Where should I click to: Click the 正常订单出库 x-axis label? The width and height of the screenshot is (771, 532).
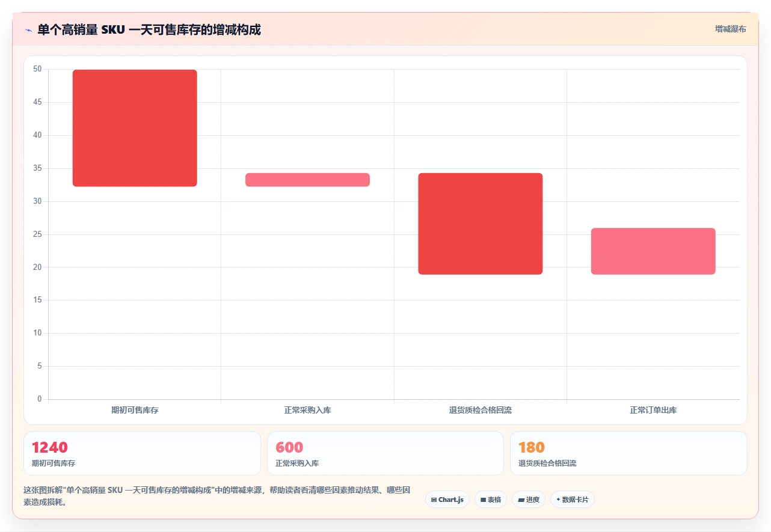653,410
